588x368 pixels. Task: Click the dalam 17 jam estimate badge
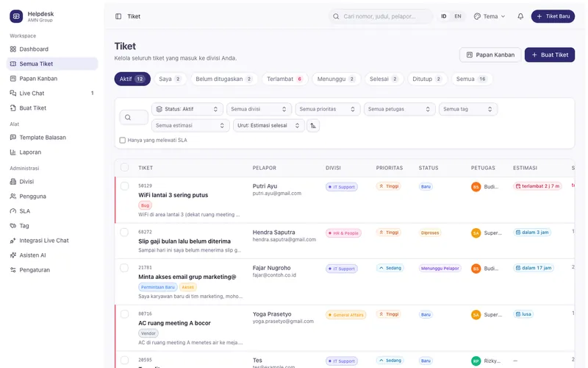(534, 268)
